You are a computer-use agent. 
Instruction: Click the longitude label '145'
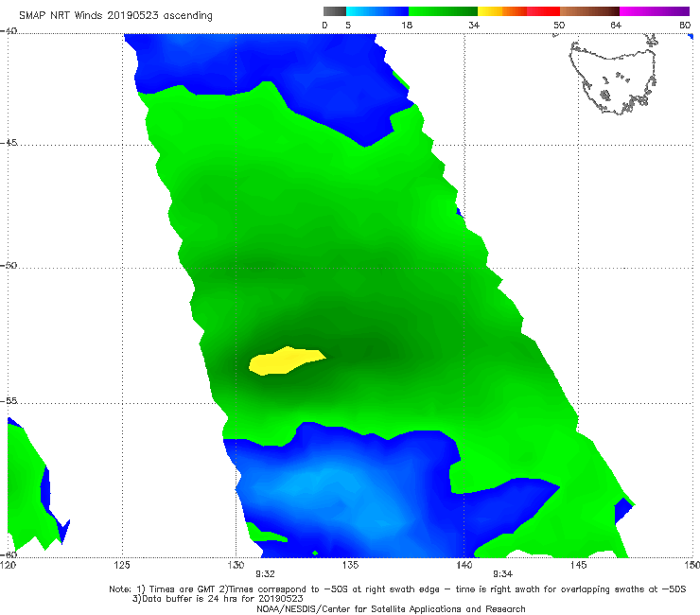point(579,565)
